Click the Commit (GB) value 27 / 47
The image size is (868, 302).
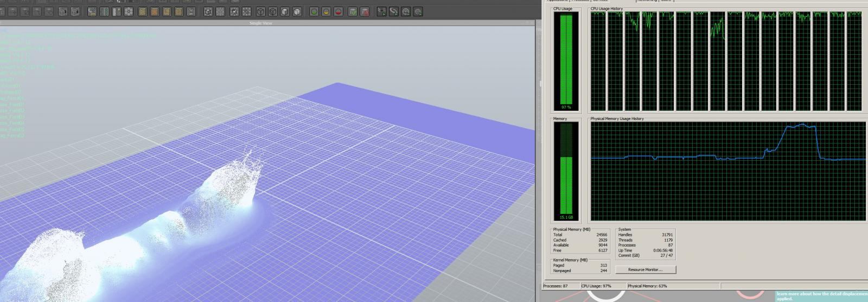(x=667, y=255)
